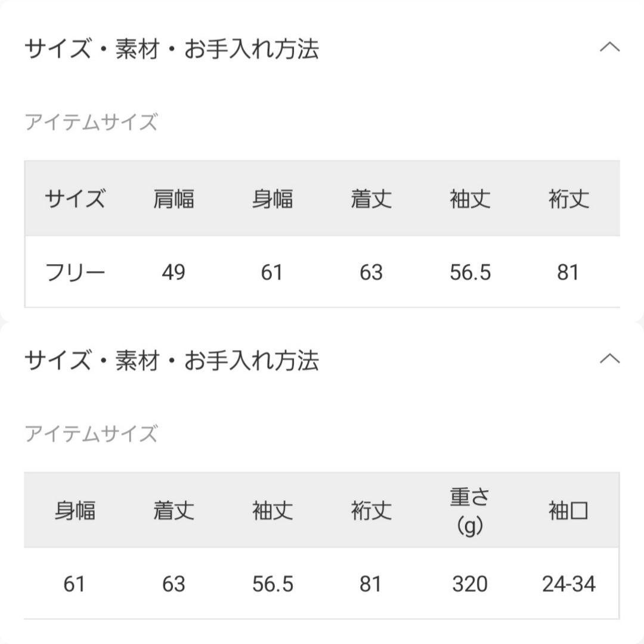
Task: Click the フリー size cell
Action: pos(75,273)
